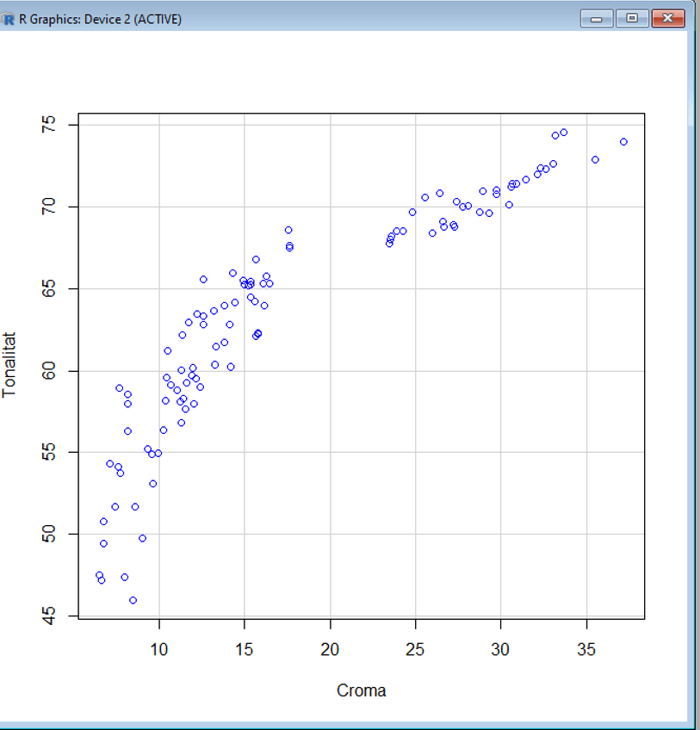Image resolution: width=700 pixels, height=730 pixels.
Task: Click y-axis tick label '60'
Action: 49,370
